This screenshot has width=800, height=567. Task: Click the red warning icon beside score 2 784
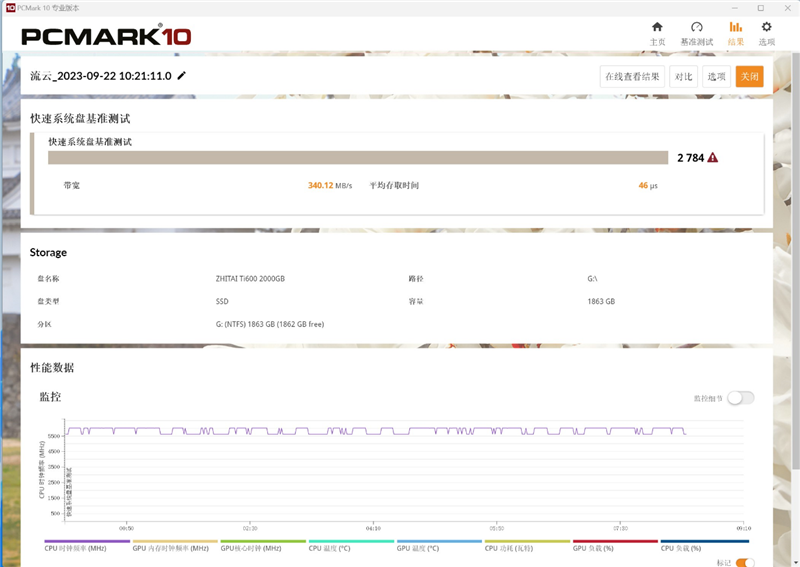pos(713,158)
